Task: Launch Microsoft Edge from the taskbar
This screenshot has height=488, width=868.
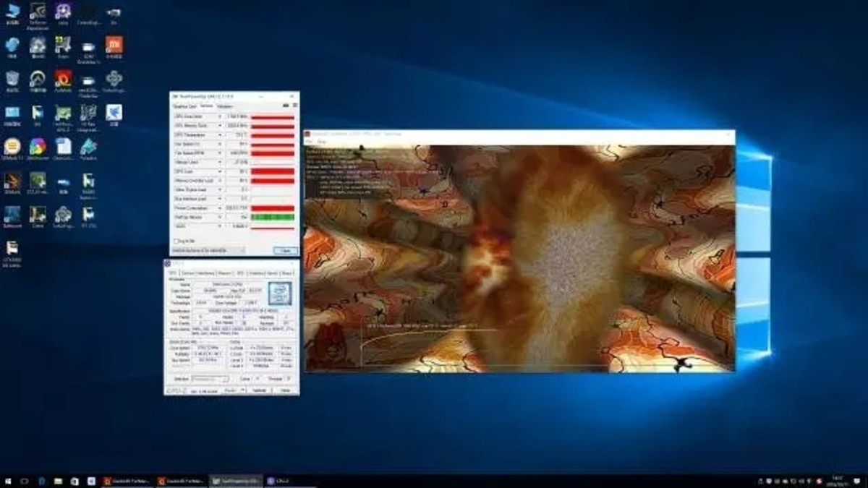Action: 41,481
